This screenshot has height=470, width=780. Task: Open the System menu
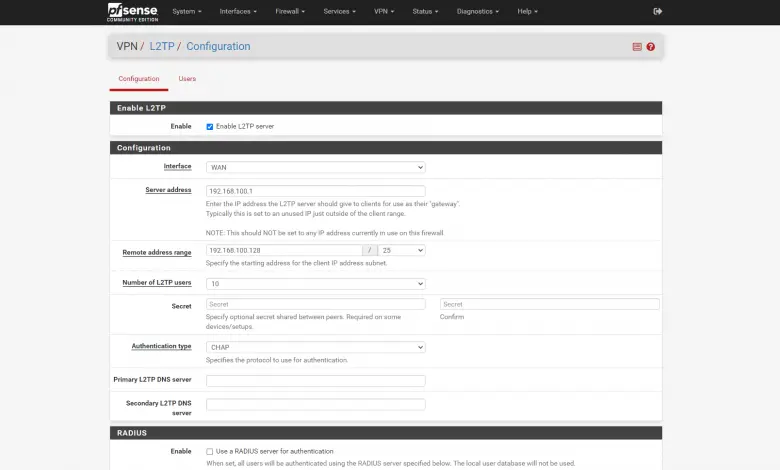187,11
